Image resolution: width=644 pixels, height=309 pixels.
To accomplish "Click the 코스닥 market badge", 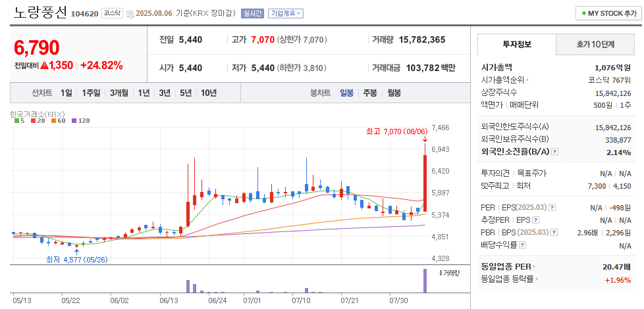I will click(x=112, y=13).
